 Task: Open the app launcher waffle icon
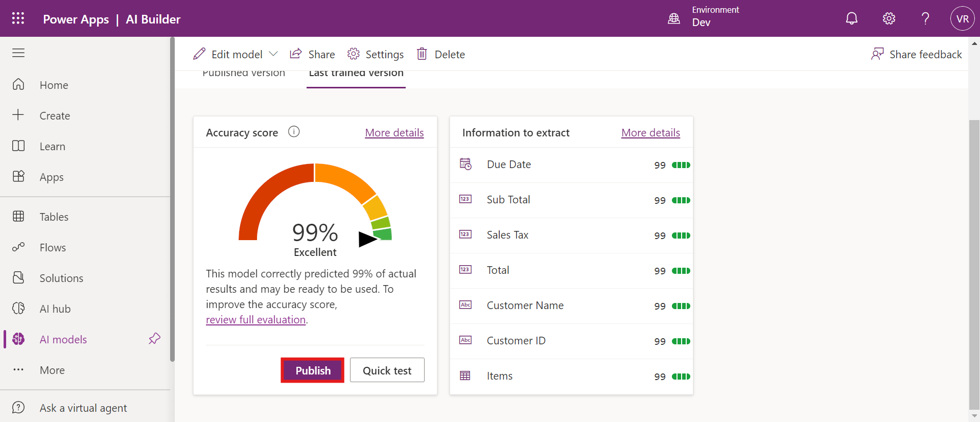point(18,19)
